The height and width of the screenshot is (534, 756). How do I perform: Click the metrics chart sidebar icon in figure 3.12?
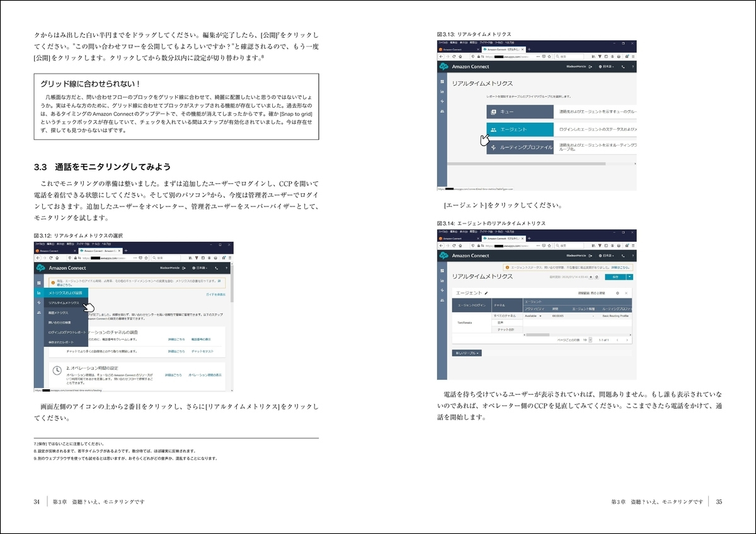tap(39, 293)
